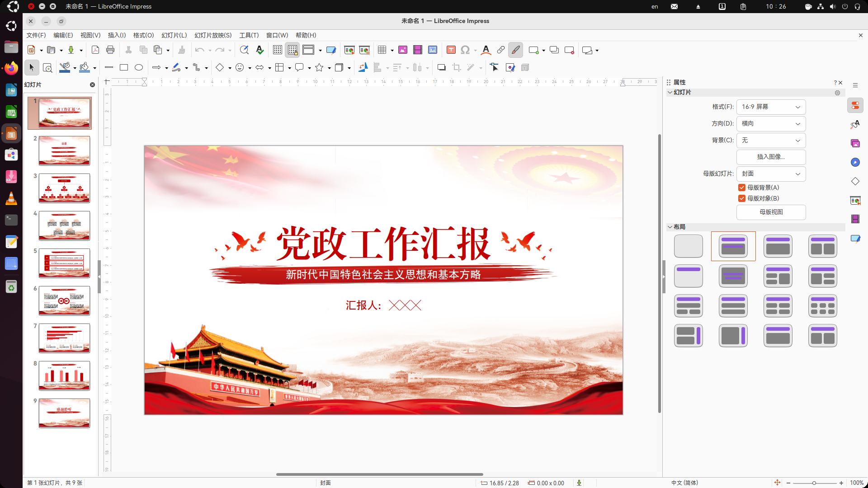The image size is (868, 488).
Task: Click the Insert Fontwork Text icon
Action: [486, 50]
